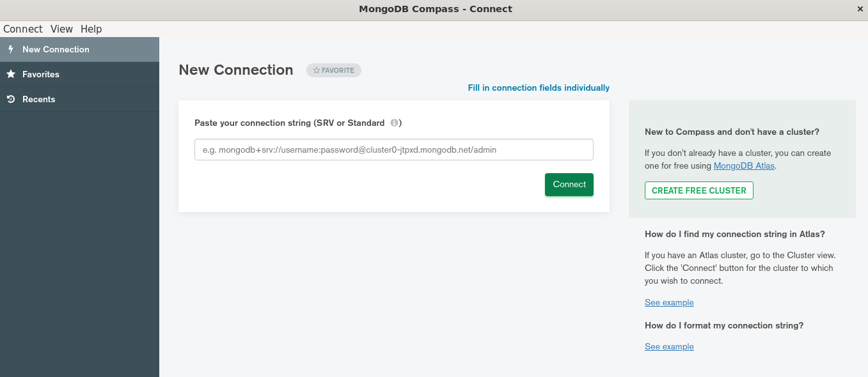Click the lightning bolt New Connection icon

pos(10,49)
